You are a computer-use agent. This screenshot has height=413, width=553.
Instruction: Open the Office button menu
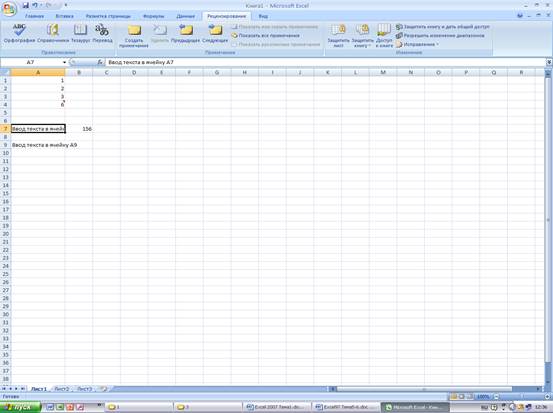[x=9, y=8]
